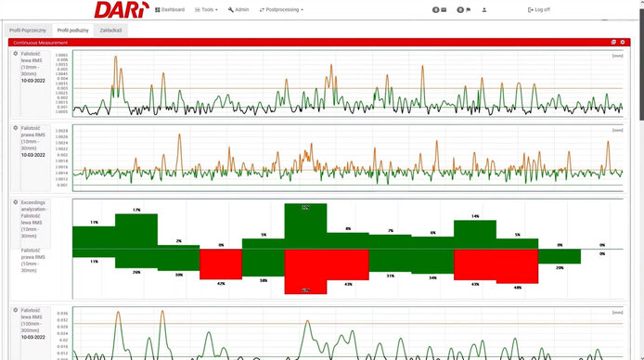Expand the Tools dropdown menu
Image resolution: width=644 pixels, height=360 pixels.
(x=206, y=9)
